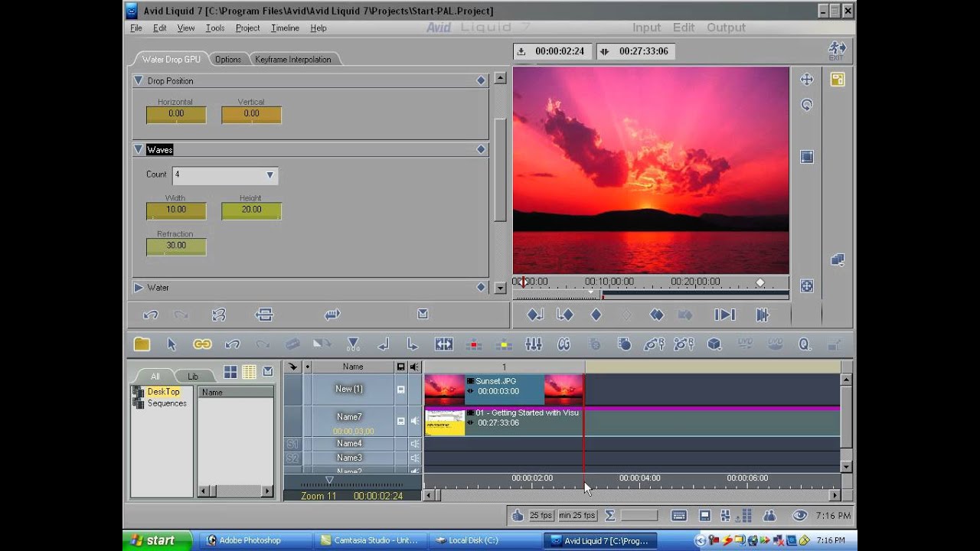Click the go to next keyframe icon
This screenshot has height=551, width=980.
565,315
